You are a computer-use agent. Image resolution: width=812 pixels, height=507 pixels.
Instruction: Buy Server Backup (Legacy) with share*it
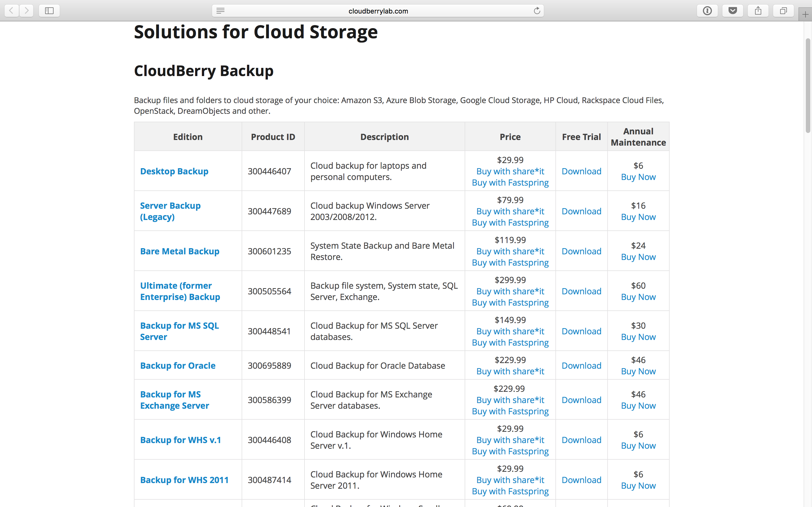[510, 211]
